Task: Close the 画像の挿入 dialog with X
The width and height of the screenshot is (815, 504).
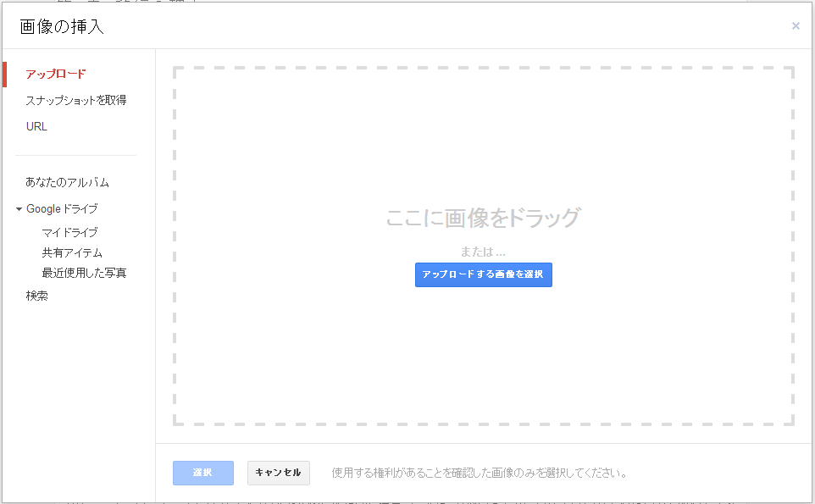Action: pyautogui.click(x=796, y=26)
